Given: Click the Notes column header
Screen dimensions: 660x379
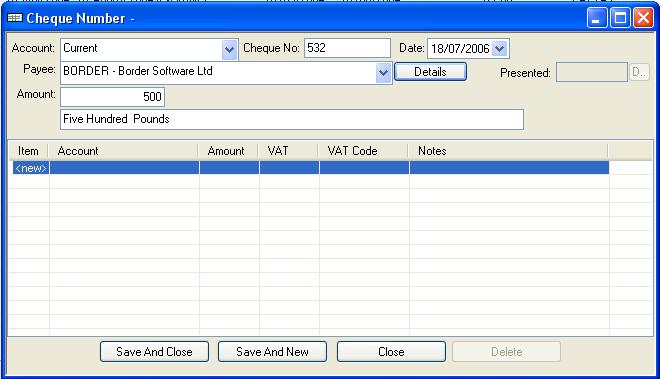Looking at the screenshot, I should coord(508,151).
